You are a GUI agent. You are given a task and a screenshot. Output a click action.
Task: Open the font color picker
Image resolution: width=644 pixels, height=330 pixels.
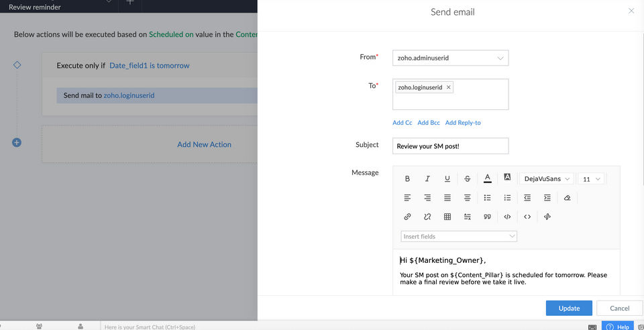tap(488, 178)
